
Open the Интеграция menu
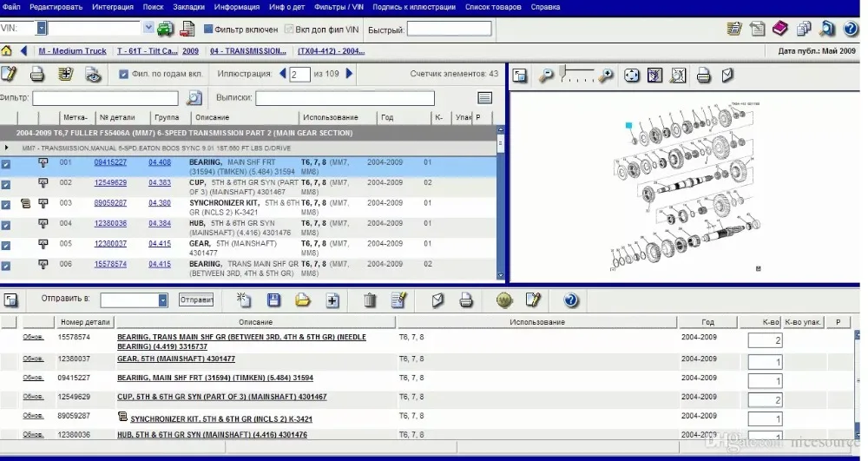click(112, 7)
